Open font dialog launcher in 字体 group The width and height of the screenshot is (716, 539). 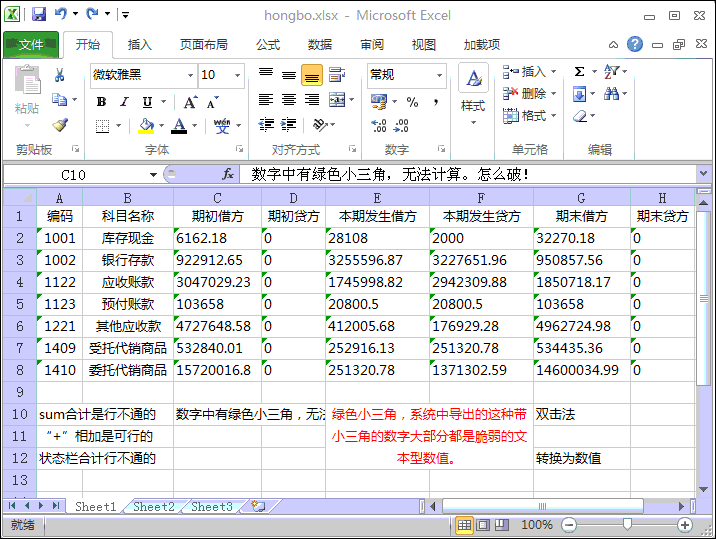point(239,148)
